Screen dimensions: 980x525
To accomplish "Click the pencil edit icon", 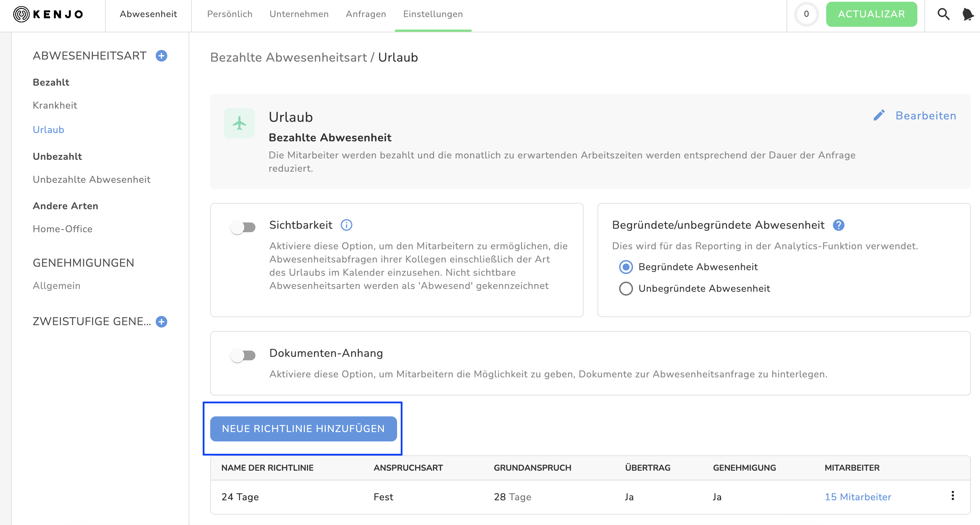I will pos(879,115).
